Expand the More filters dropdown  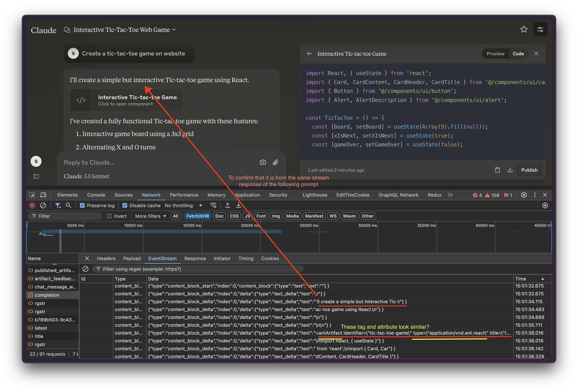pyautogui.click(x=150, y=216)
